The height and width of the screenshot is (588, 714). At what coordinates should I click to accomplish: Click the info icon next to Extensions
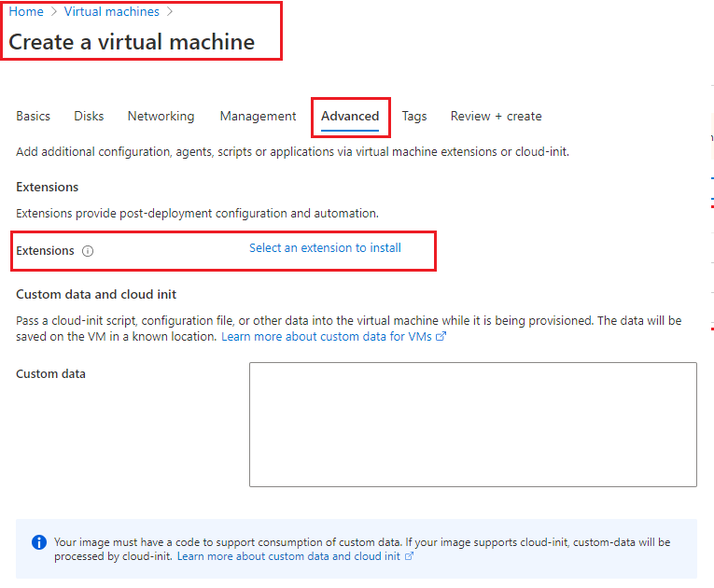pos(88,251)
